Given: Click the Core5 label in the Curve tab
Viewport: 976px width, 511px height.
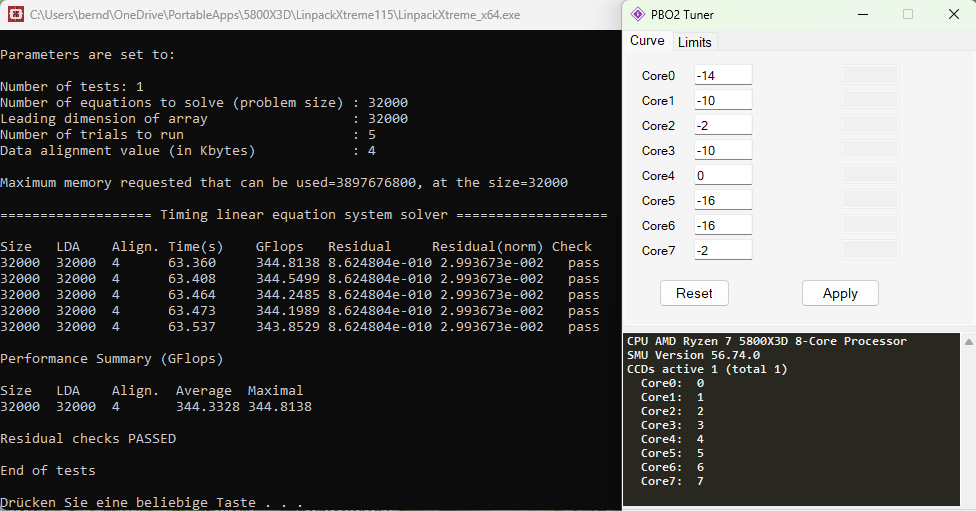Looking at the screenshot, I should 659,200.
